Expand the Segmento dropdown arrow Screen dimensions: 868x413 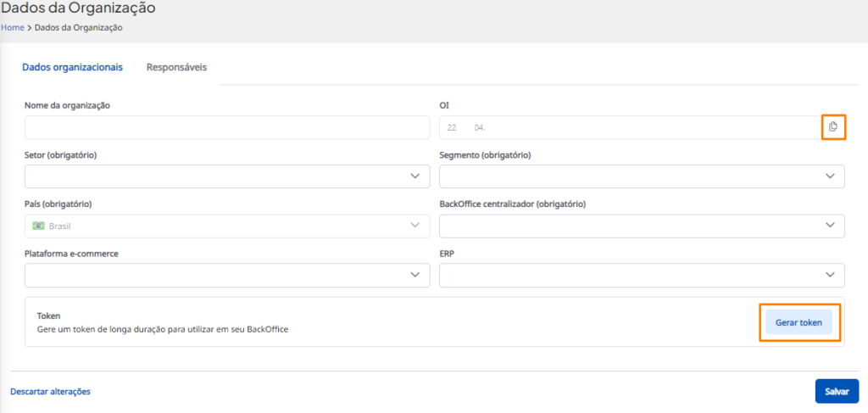tap(830, 176)
